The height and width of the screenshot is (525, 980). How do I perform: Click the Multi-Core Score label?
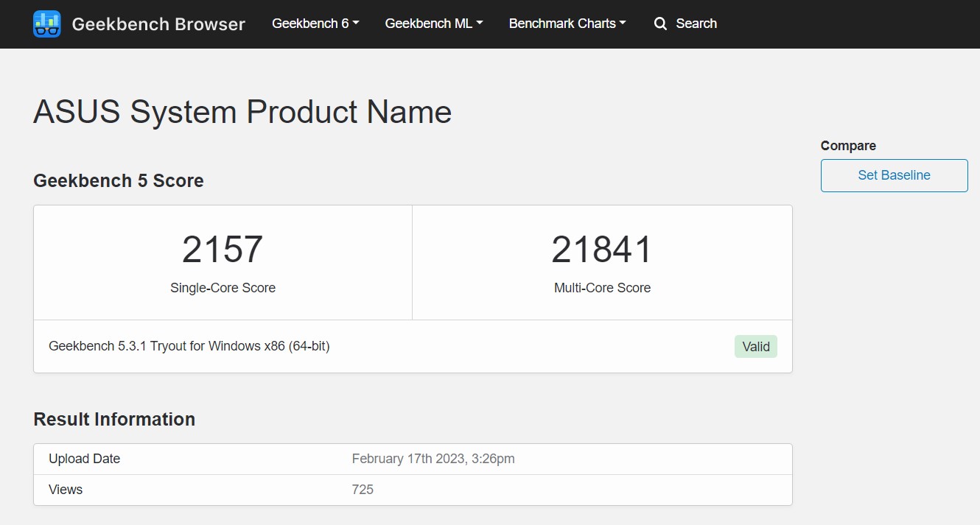(x=602, y=288)
